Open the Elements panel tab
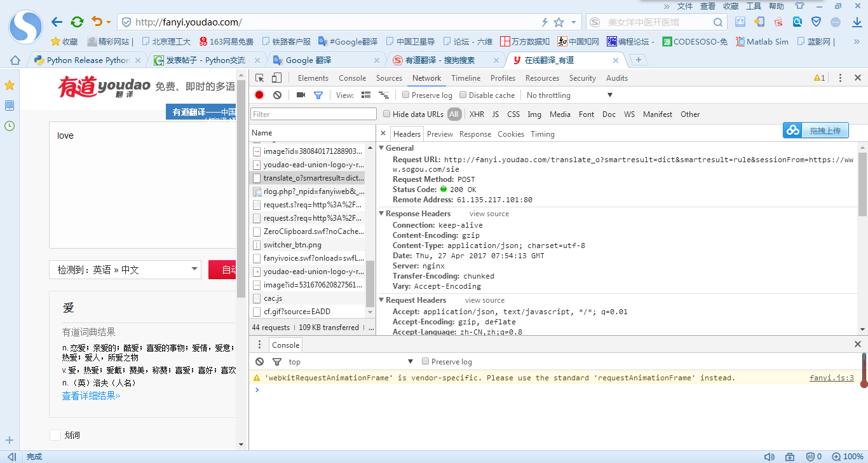The image size is (868, 463). tap(313, 78)
